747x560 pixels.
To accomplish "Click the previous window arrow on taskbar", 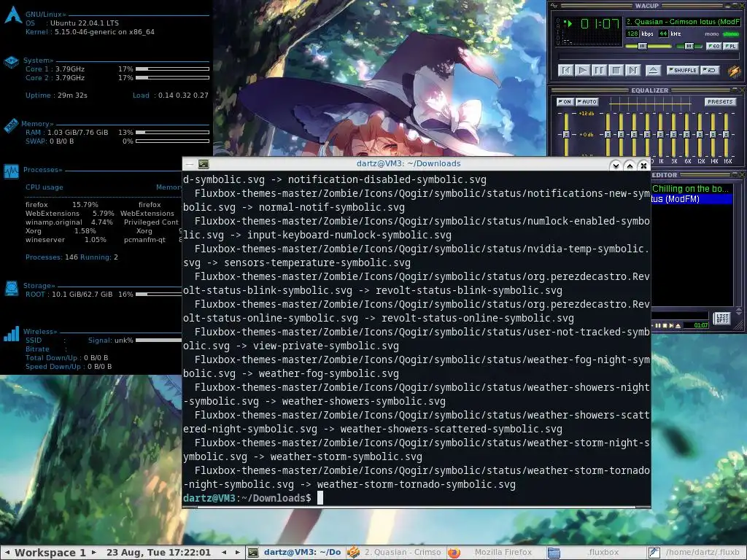I will [224, 553].
